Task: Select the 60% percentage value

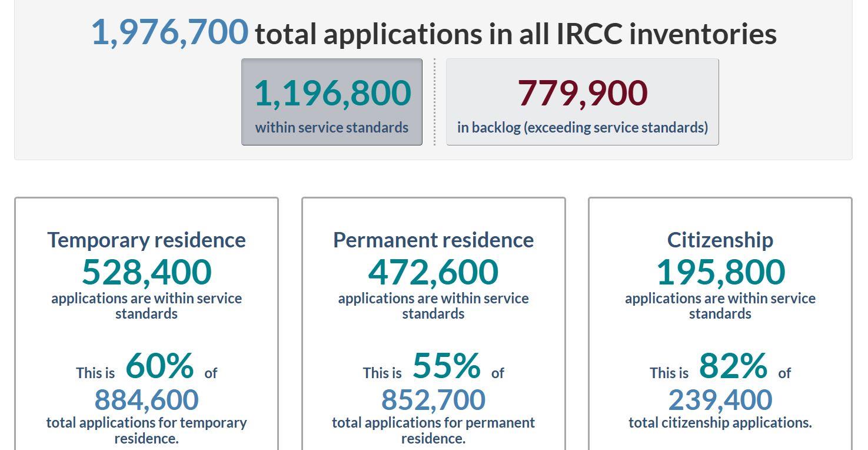Action: [159, 366]
